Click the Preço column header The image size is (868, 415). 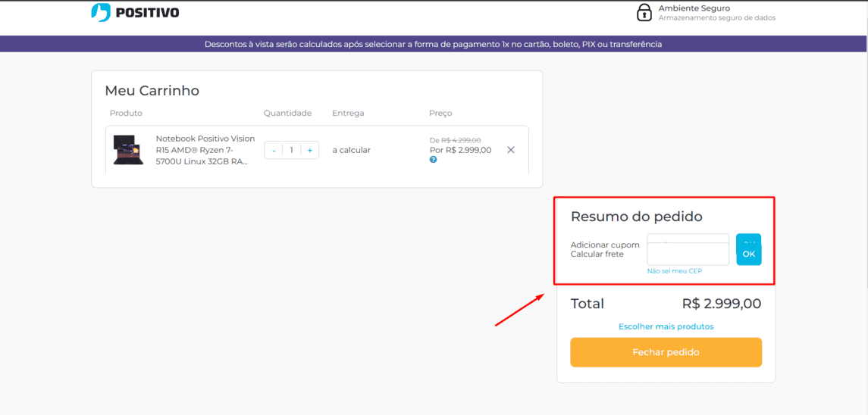(x=440, y=114)
